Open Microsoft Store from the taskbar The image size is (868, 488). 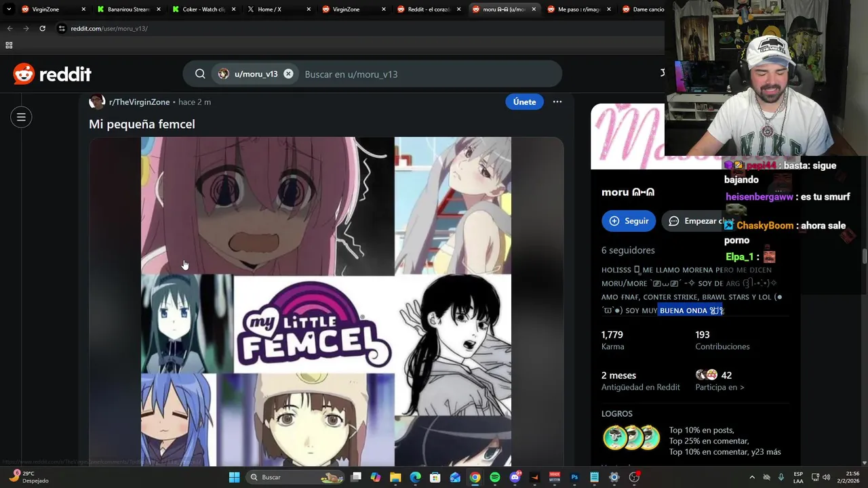click(x=435, y=477)
